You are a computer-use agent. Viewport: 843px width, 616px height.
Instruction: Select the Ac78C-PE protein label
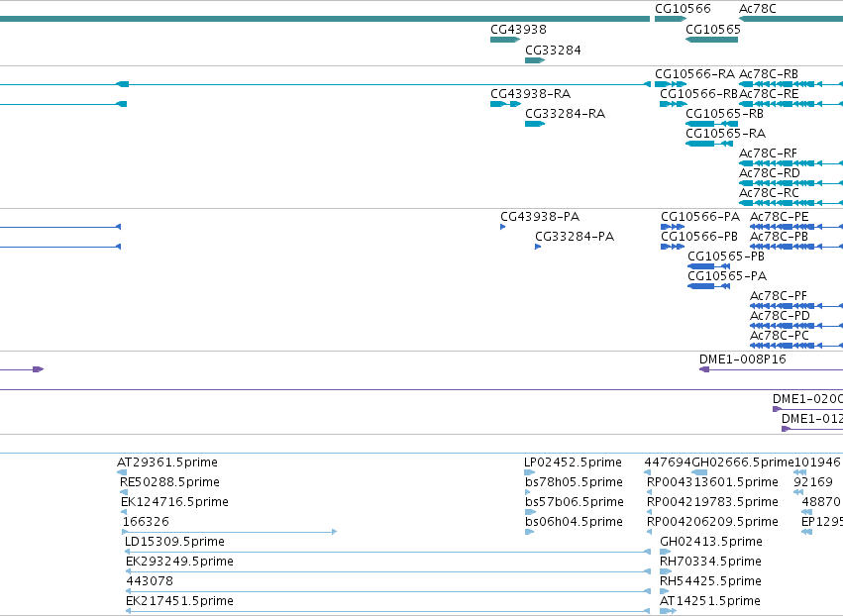click(x=779, y=217)
